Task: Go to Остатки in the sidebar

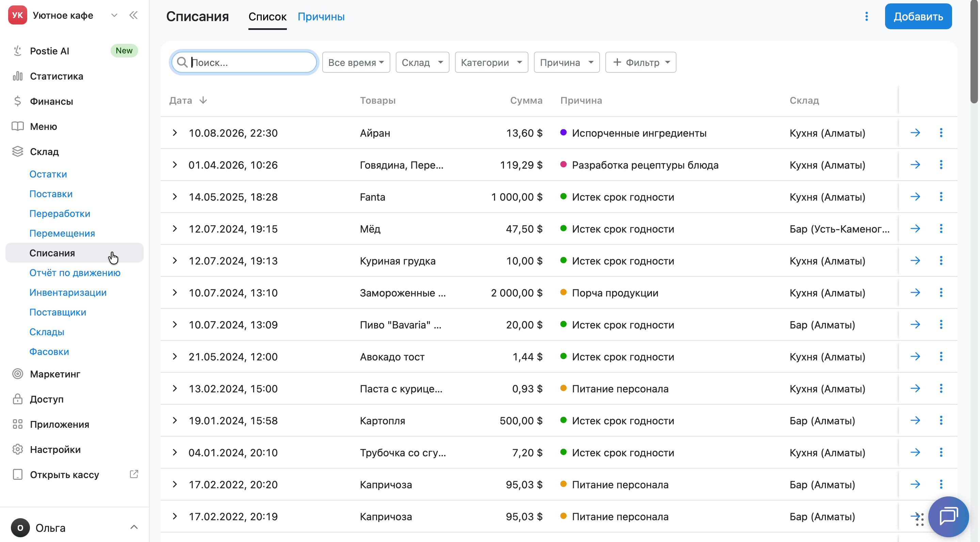Action: click(48, 174)
